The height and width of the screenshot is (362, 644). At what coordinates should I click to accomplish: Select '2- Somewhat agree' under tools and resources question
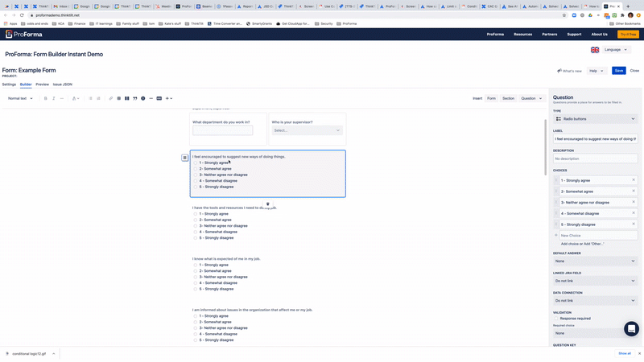tap(196, 220)
